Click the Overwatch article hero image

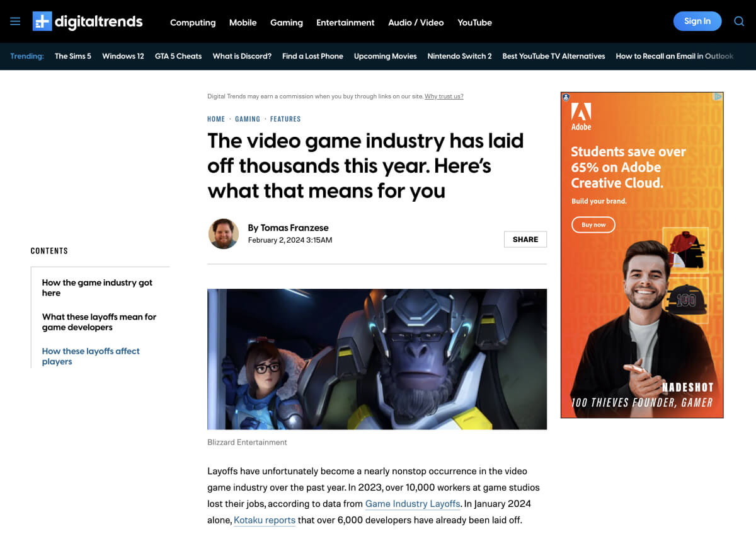coord(377,359)
